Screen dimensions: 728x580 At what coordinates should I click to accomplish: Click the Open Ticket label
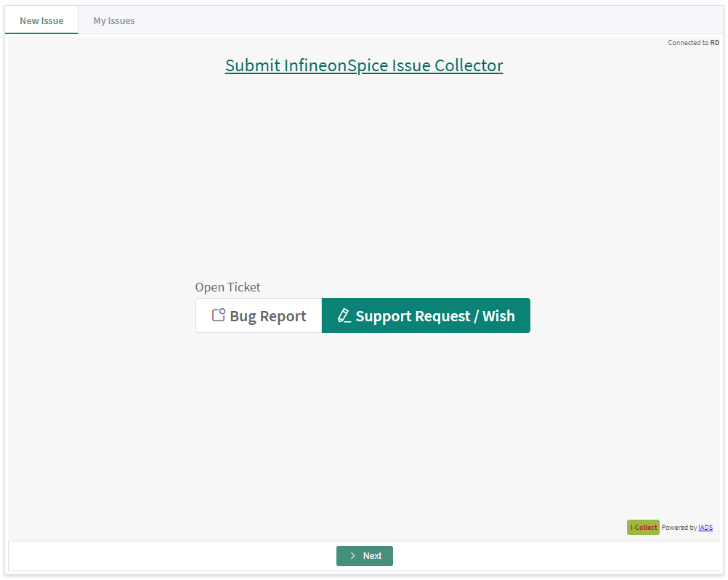click(x=227, y=286)
